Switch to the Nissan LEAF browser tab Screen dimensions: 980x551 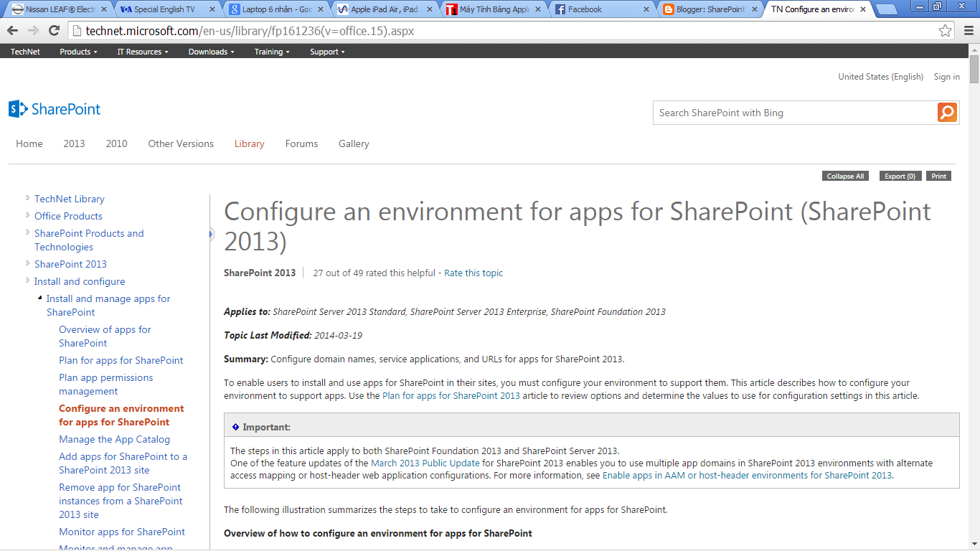pyautogui.click(x=57, y=9)
